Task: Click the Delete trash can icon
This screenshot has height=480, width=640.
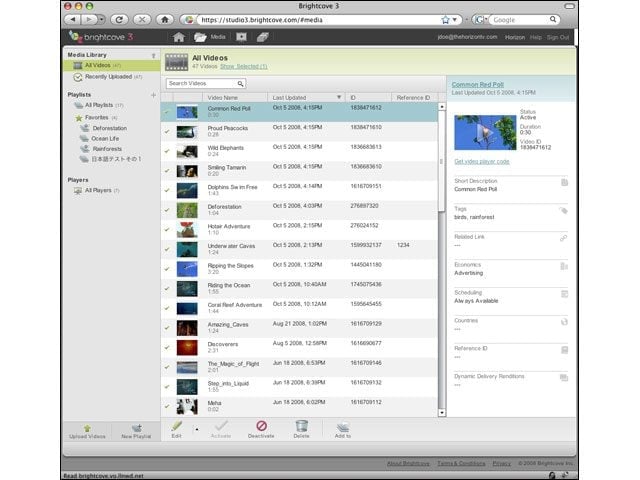Action: click(x=302, y=426)
